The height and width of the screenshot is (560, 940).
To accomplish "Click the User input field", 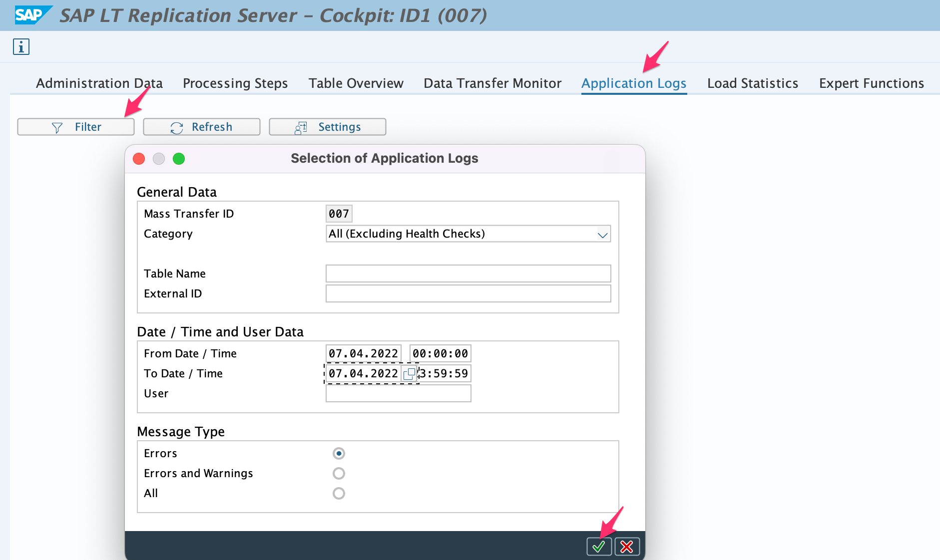I will [x=397, y=393].
